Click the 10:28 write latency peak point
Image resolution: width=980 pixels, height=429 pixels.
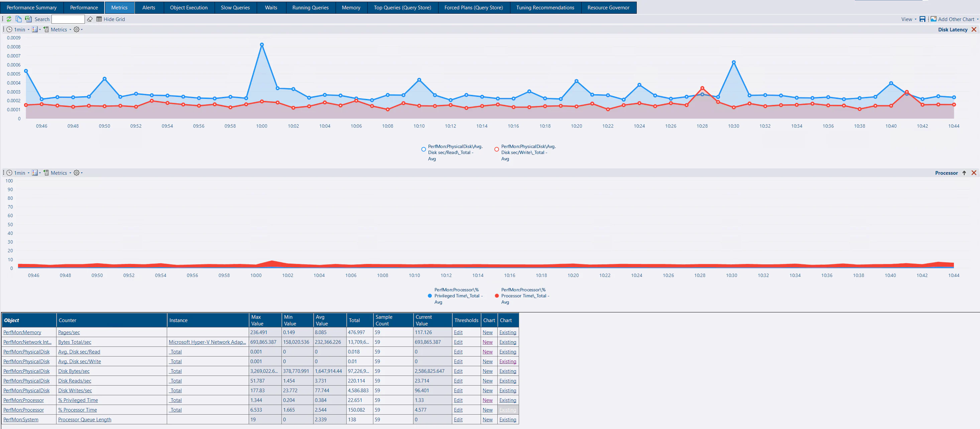tap(702, 88)
